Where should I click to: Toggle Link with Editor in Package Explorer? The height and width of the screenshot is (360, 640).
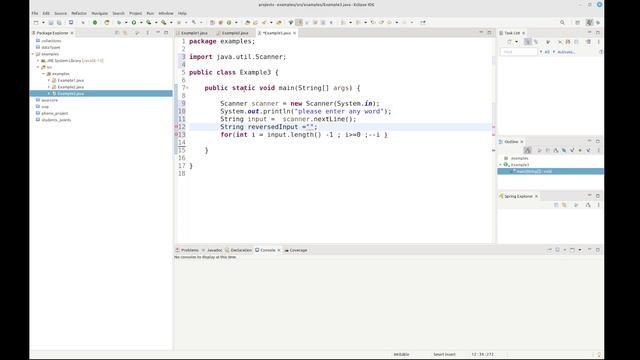click(125, 33)
